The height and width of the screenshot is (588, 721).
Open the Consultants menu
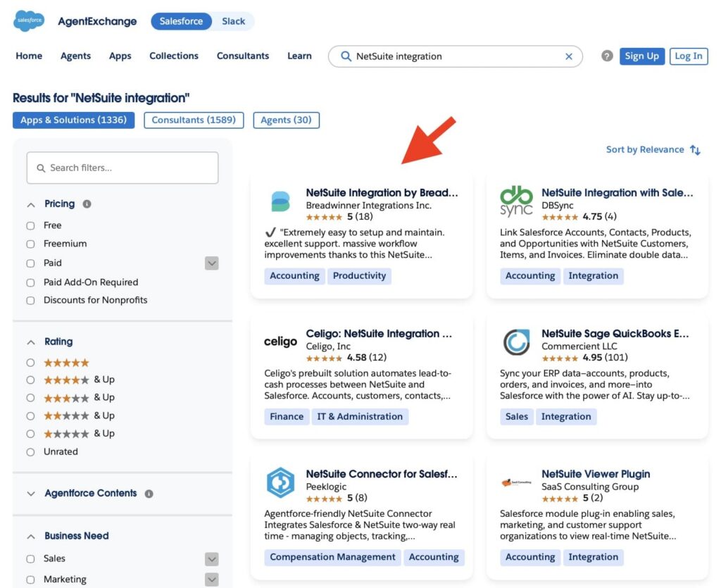243,56
